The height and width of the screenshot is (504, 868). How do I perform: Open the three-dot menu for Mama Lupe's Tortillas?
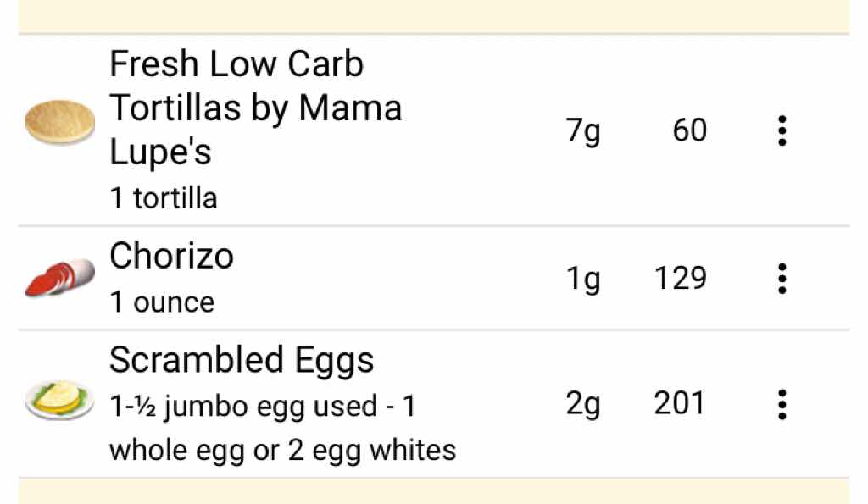click(782, 131)
